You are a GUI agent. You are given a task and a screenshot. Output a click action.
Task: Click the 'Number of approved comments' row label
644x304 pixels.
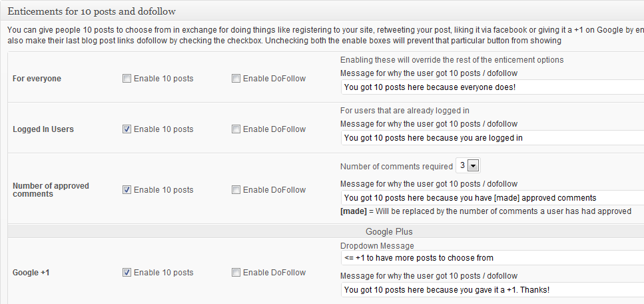(51, 190)
